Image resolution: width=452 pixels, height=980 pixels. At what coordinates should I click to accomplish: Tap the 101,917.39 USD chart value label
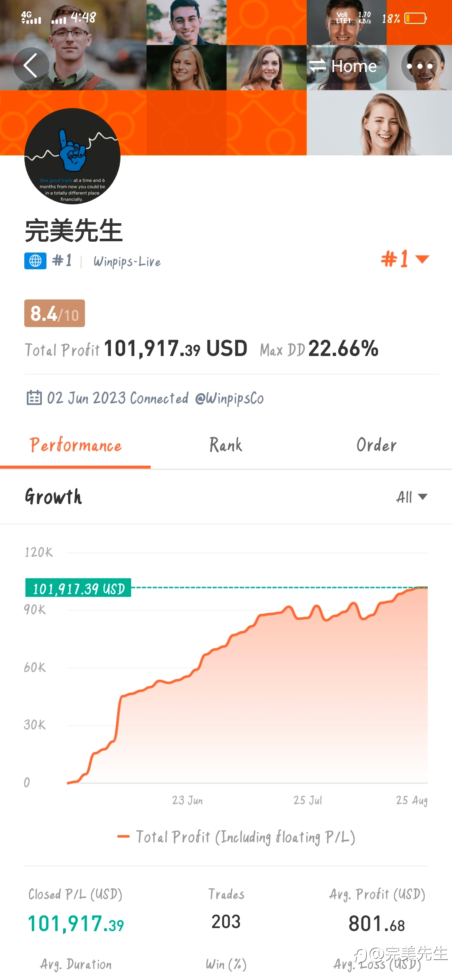pyautogui.click(x=79, y=588)
